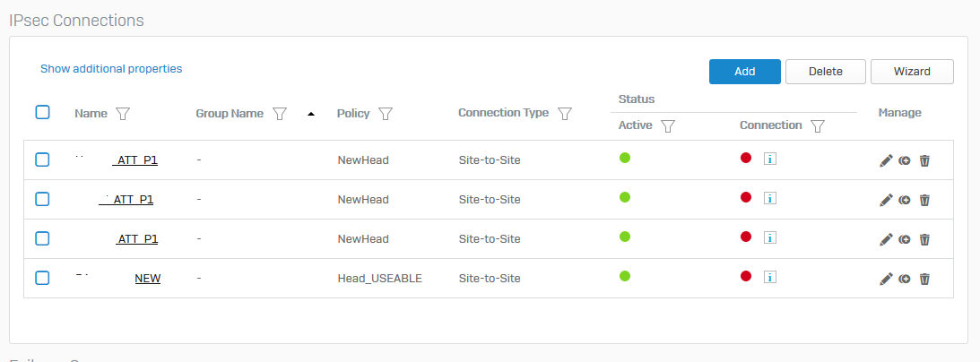This screenshot has width=980, height=362.
Task: Toggle Active status of third ATT_P1 row
Action: (x=624, y=237)
